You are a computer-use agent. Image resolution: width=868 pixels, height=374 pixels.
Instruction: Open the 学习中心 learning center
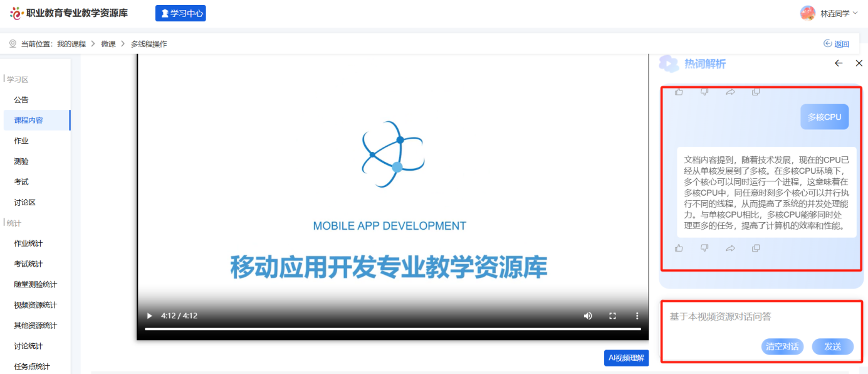tap(180, 13)
